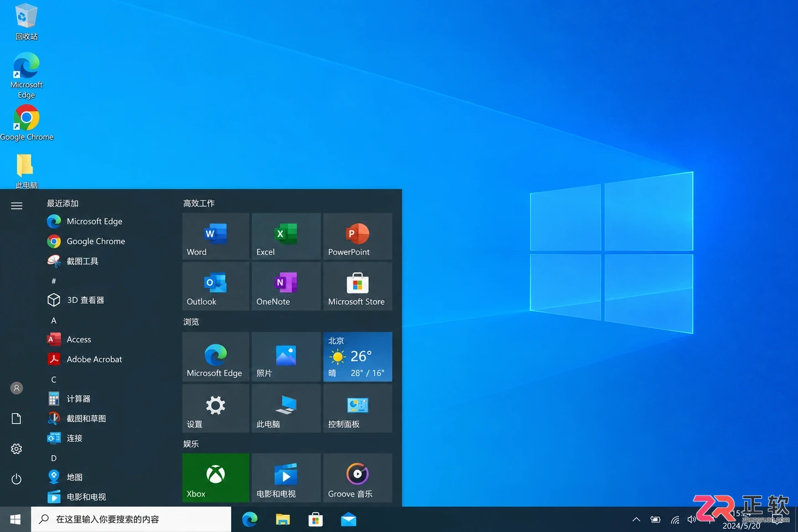This screenshot has width=798, height=532.
Task: Open the 电影和电视 tile
Action: coord(286,478)
